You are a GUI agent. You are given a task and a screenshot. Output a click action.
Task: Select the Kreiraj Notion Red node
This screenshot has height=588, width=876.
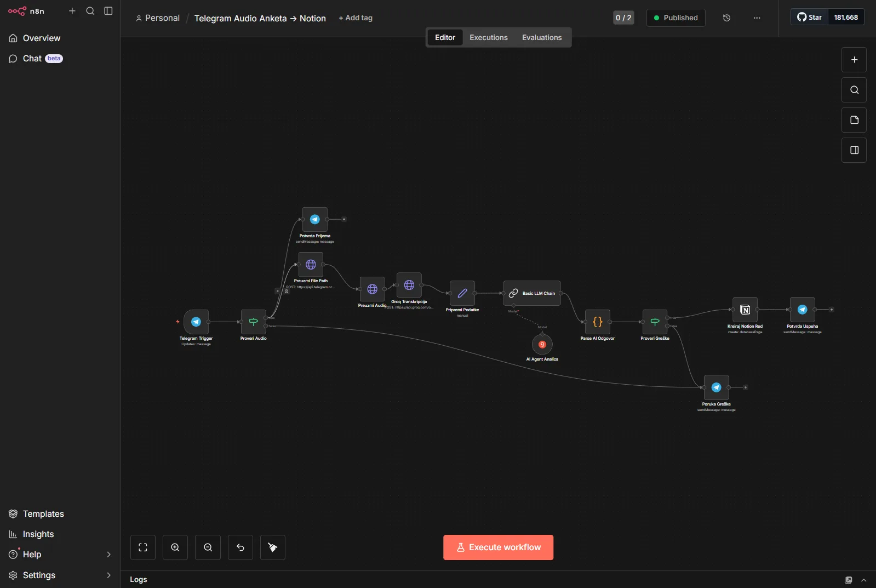[x=745, y=310]
